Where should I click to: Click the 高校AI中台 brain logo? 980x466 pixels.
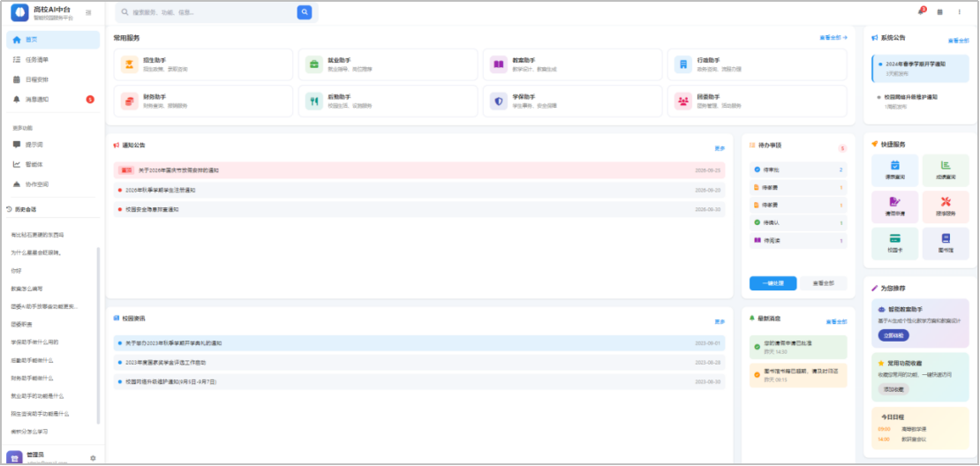coord(19,12)
